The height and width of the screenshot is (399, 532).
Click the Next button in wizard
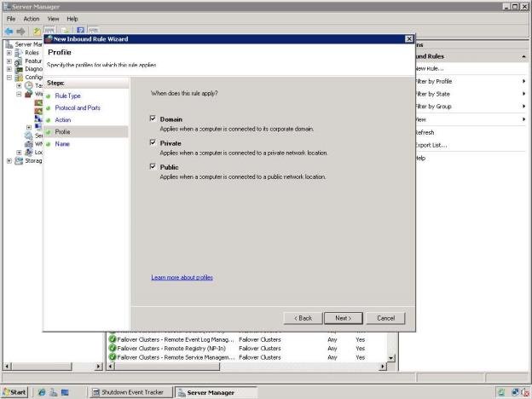[x=344, y=318]
